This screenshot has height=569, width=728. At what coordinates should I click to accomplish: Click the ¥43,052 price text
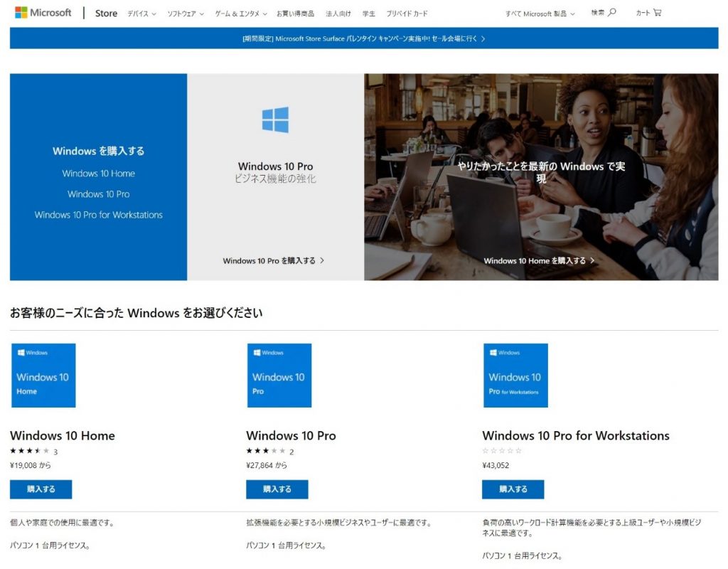tap(496, 465)
